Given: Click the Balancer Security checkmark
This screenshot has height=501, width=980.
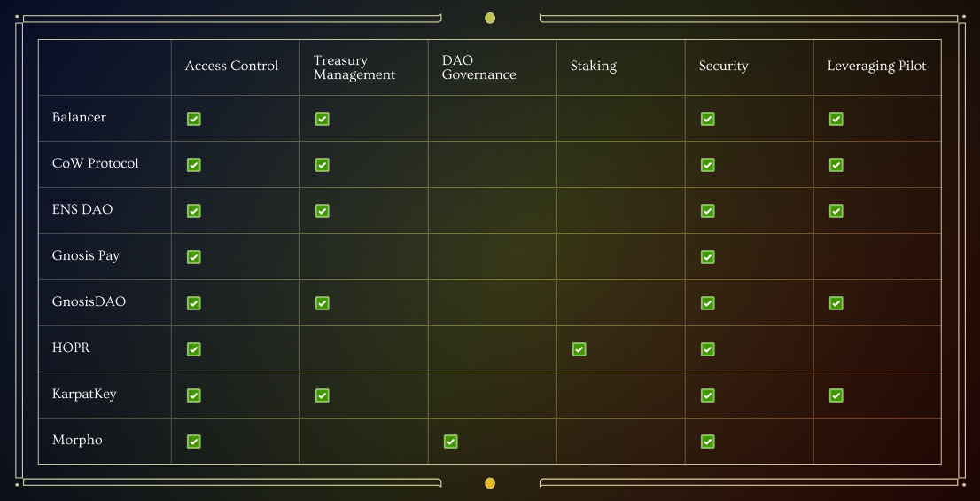Looking at the screenshot, I should [x=707, y=119].
